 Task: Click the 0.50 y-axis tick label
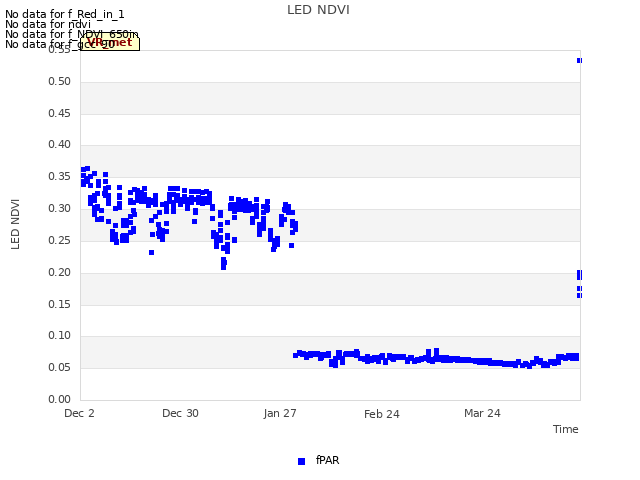click(59, 81)
